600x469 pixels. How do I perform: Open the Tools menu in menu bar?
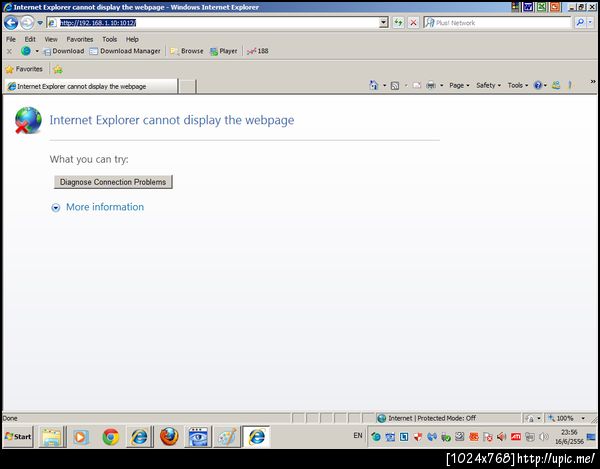tap(109, 39)
